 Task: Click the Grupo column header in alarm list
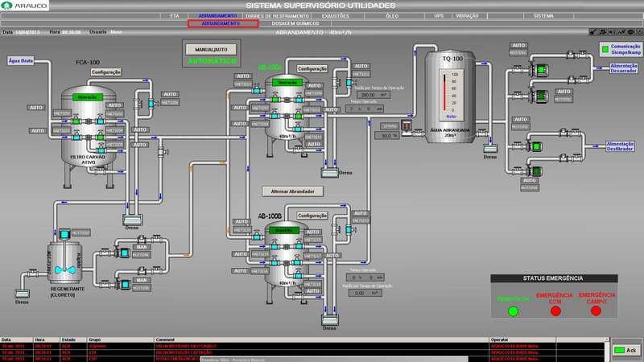(x=120, y=339)
